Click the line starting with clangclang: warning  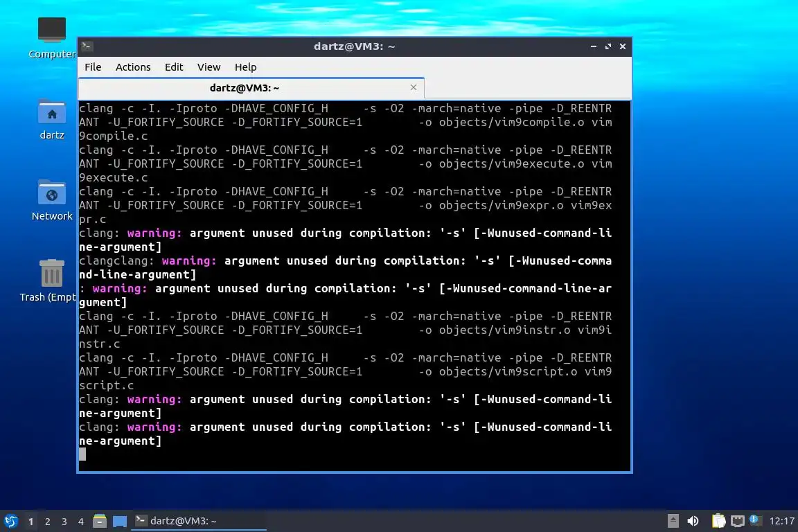tap(345, 260)
